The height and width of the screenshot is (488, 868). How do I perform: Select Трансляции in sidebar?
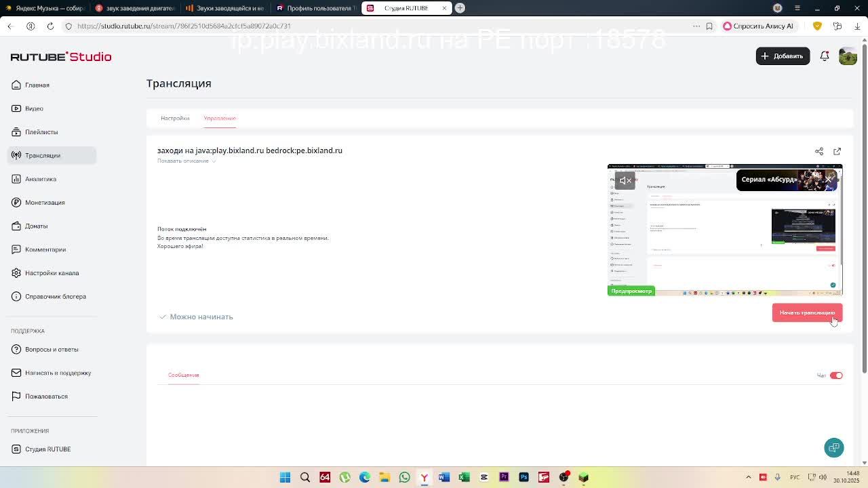click(52, 155)
